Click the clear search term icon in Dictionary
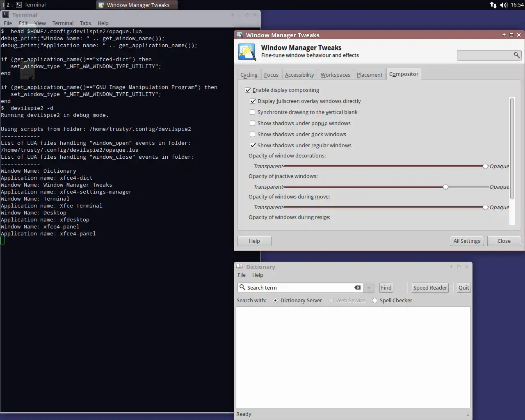 coord(358,288)
